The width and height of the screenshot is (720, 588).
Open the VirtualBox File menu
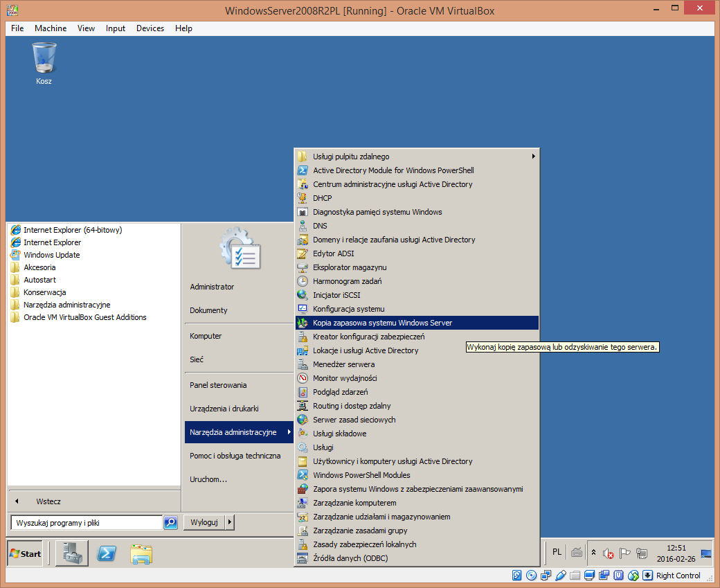click(x=17, y=28)
